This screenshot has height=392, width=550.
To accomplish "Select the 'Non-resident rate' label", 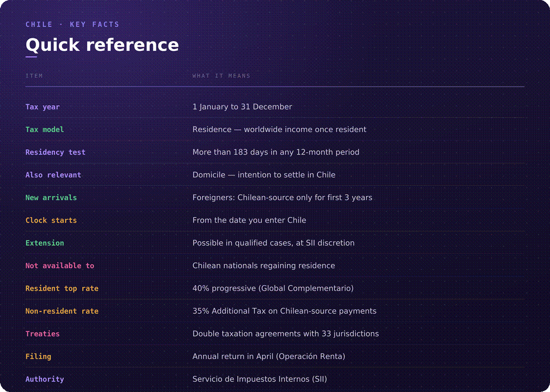I will pos(62,311).
